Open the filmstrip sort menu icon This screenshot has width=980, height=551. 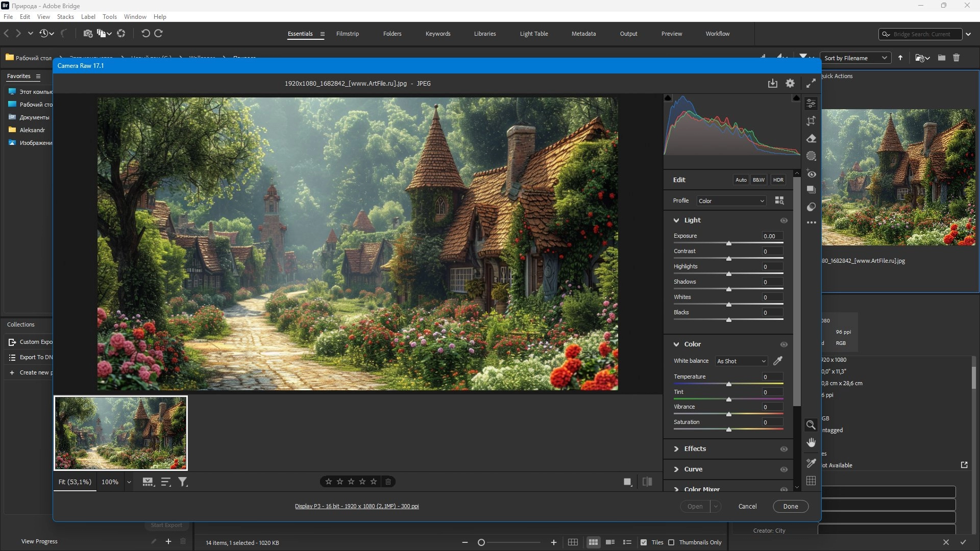[166, 482]
